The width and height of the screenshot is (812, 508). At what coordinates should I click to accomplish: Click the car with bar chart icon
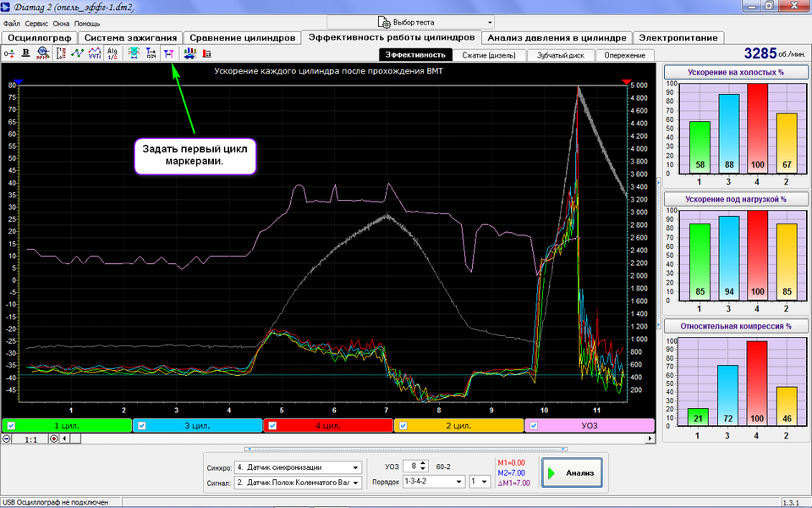[190, 52]
